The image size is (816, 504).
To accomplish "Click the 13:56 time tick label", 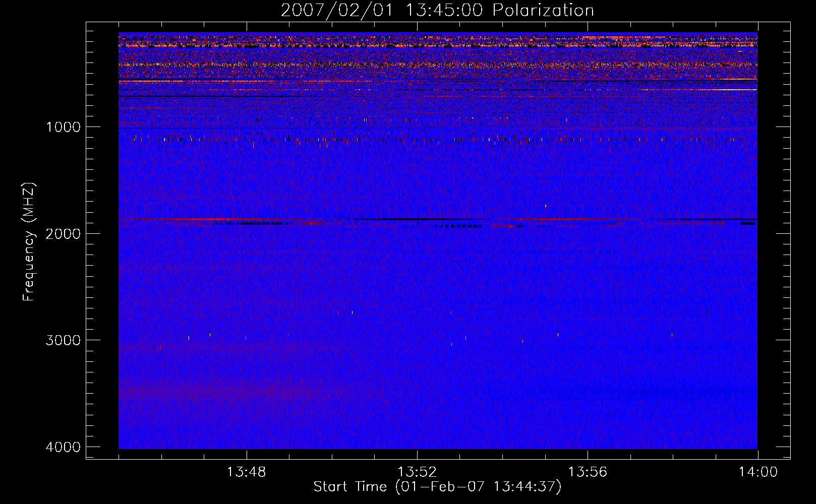I will [x=588, y=472].
